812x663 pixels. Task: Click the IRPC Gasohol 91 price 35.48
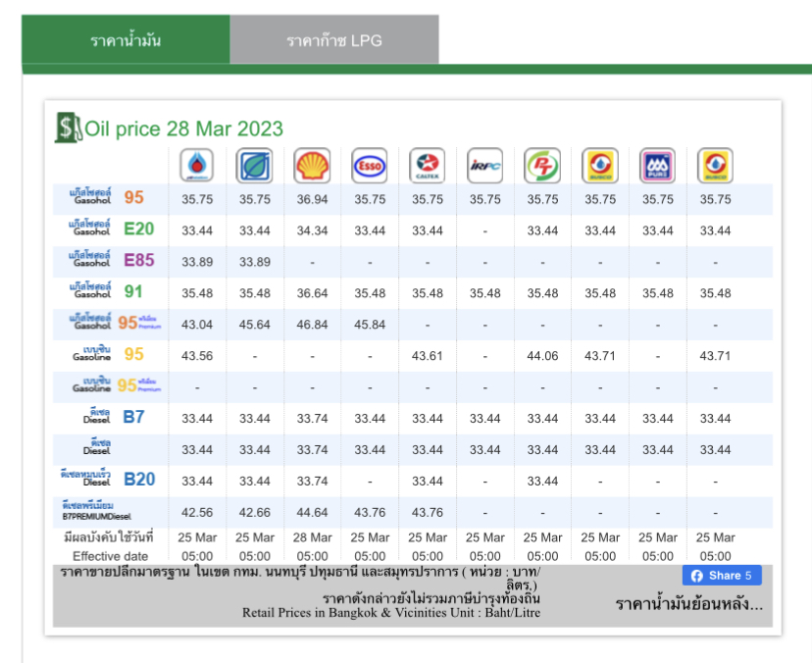[484, 293]
